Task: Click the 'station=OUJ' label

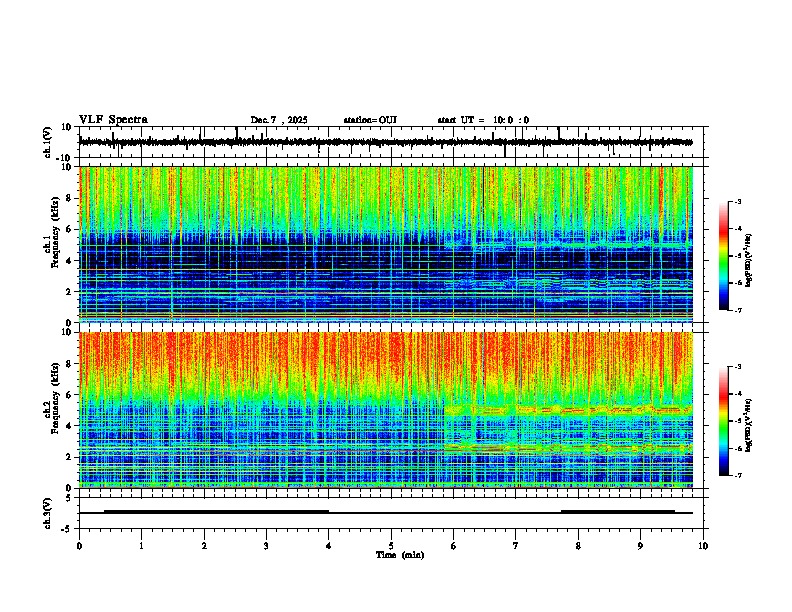Action: (370, 120)
